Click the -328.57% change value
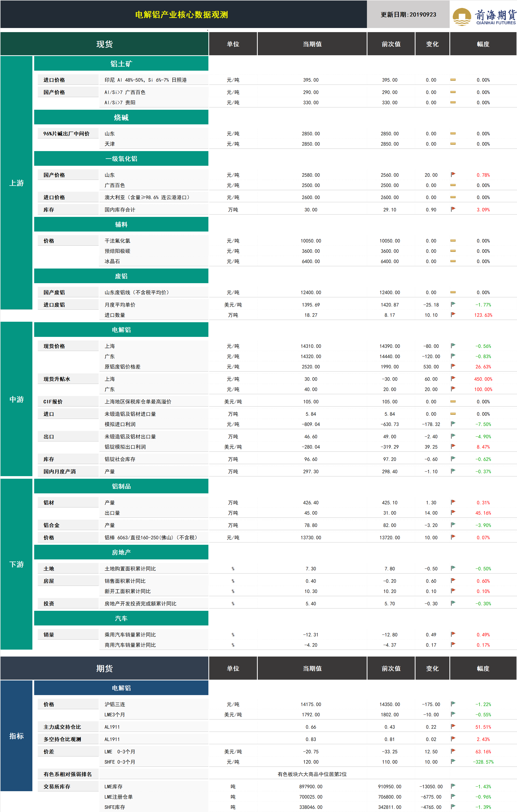517x812 pixels. coord(483,762)
